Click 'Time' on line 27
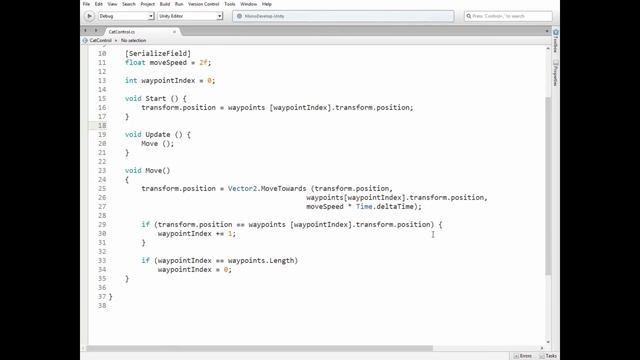 (364, 206)
